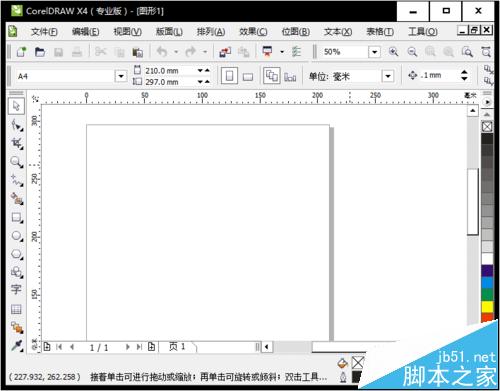Set page orientation to landscape
Image resolution: width=500 pixels, height=391 pixels.
point(248,77)
